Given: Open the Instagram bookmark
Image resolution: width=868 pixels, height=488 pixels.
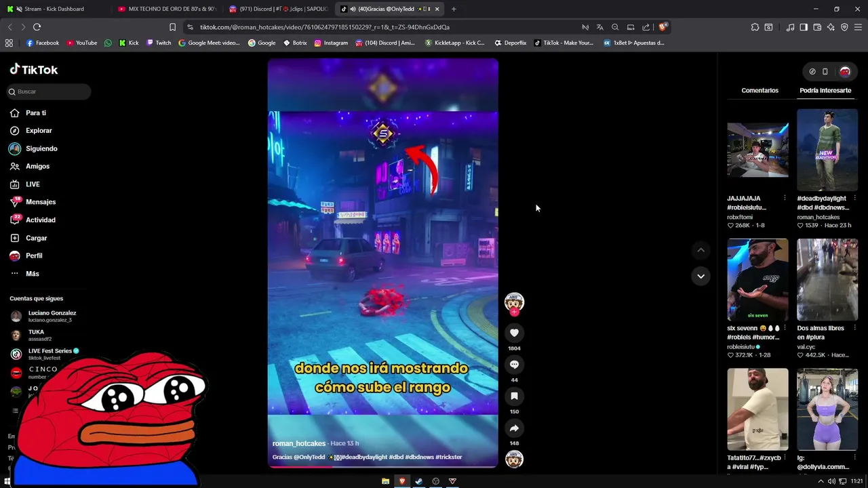Looking at the screenshot, I should click(x=331, y=43).
